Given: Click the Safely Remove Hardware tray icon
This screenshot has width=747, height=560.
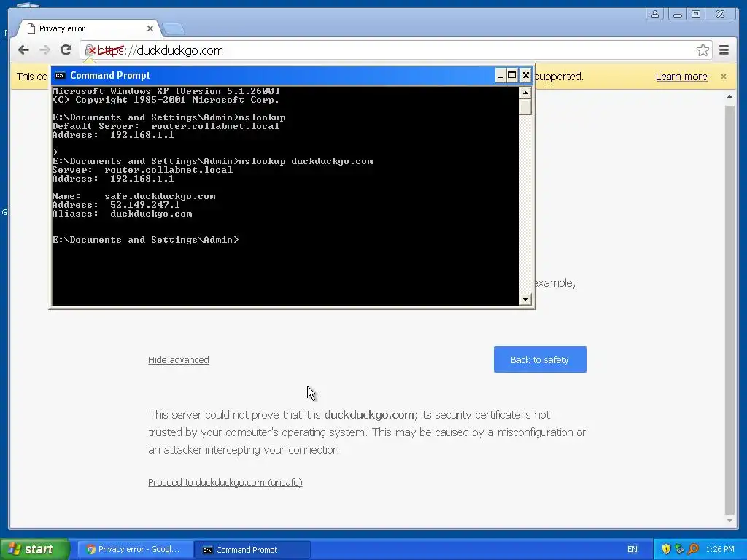Looking at the screenshot, I should point(680,549).
